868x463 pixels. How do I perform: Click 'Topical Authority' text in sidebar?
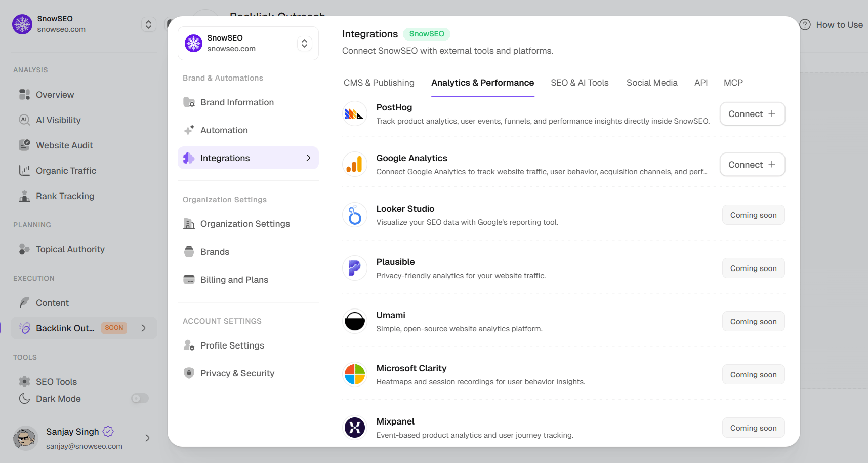click(70, 249)
